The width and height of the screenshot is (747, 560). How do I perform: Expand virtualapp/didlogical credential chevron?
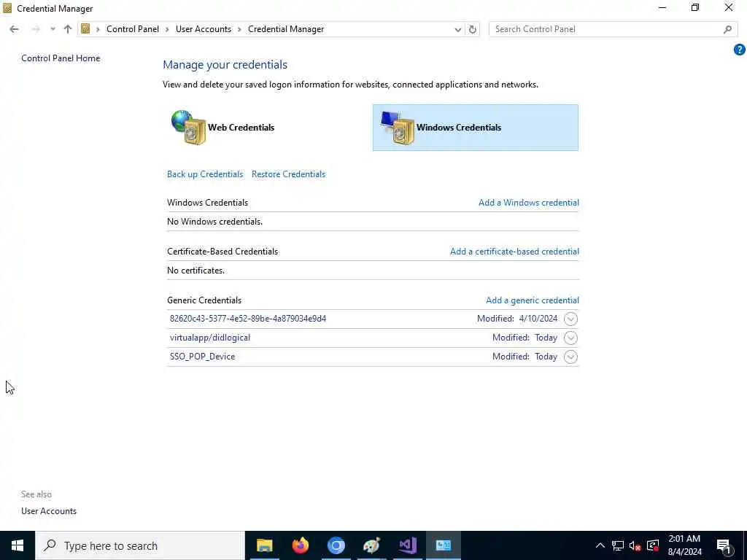tap(570, 338)
